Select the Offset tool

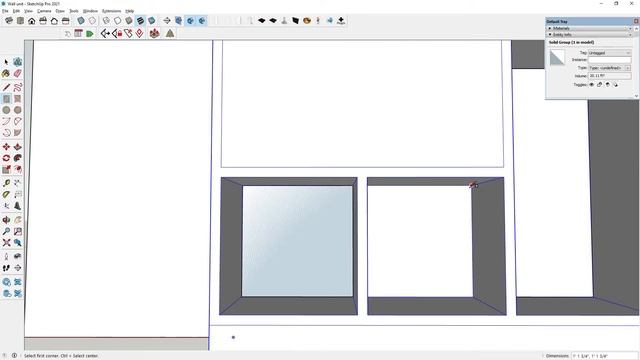pos(18,169)
